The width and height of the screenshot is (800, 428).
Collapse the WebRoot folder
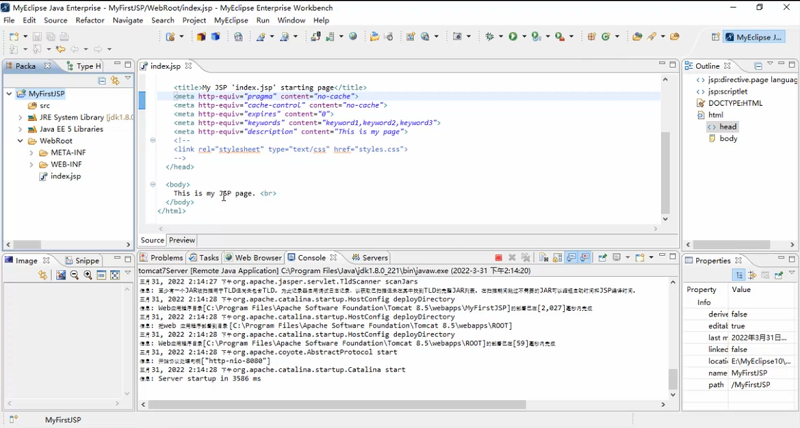(20, 141)
